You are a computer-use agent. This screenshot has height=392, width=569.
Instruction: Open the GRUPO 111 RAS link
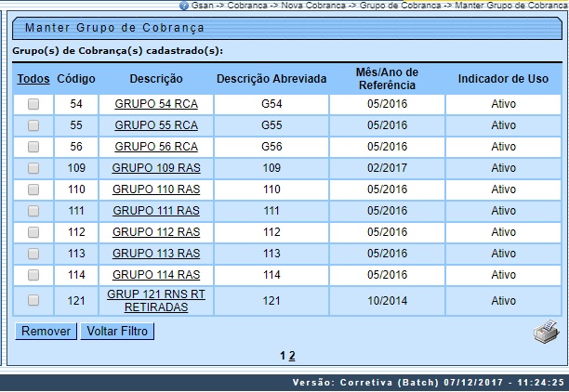click(156, 211)
